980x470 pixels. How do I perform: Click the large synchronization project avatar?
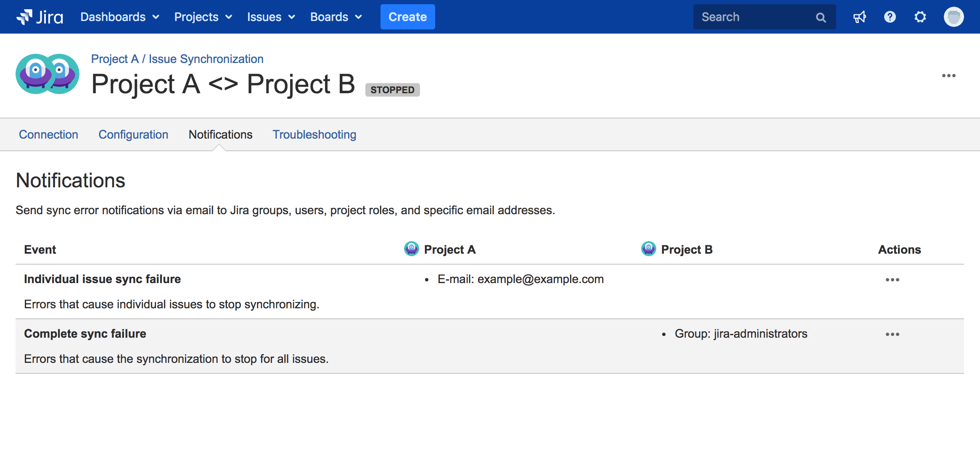pos(47,74)
